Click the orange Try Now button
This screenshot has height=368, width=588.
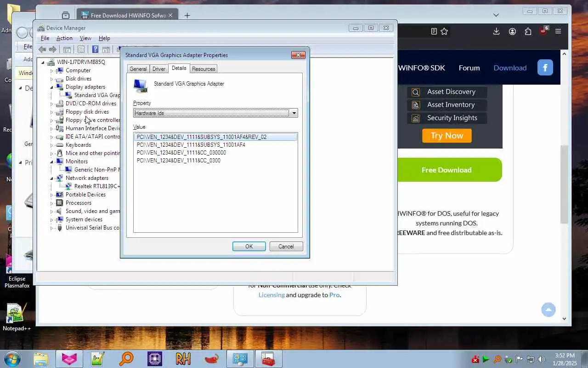point(447,136)
